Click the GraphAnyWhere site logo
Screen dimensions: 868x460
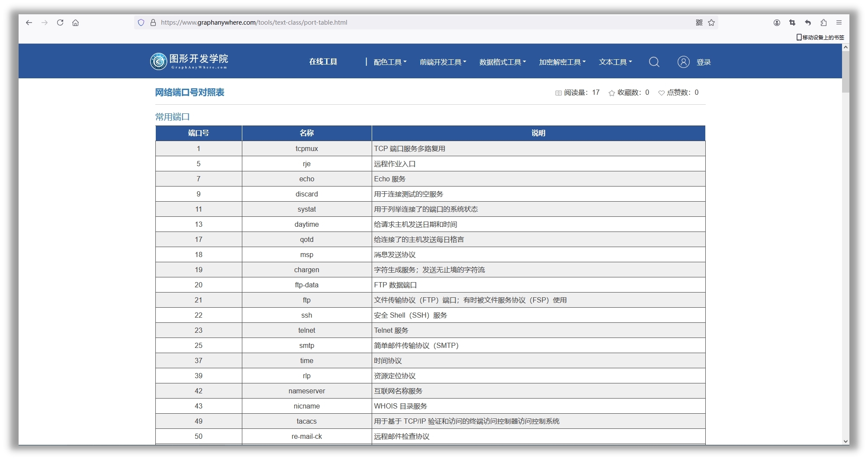(x=189, y=61)
